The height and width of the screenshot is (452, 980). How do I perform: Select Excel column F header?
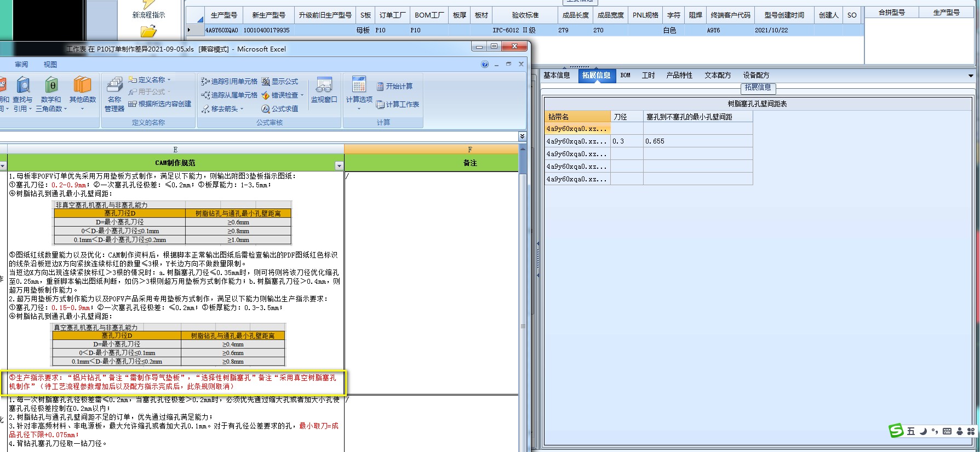pos(432,150)
